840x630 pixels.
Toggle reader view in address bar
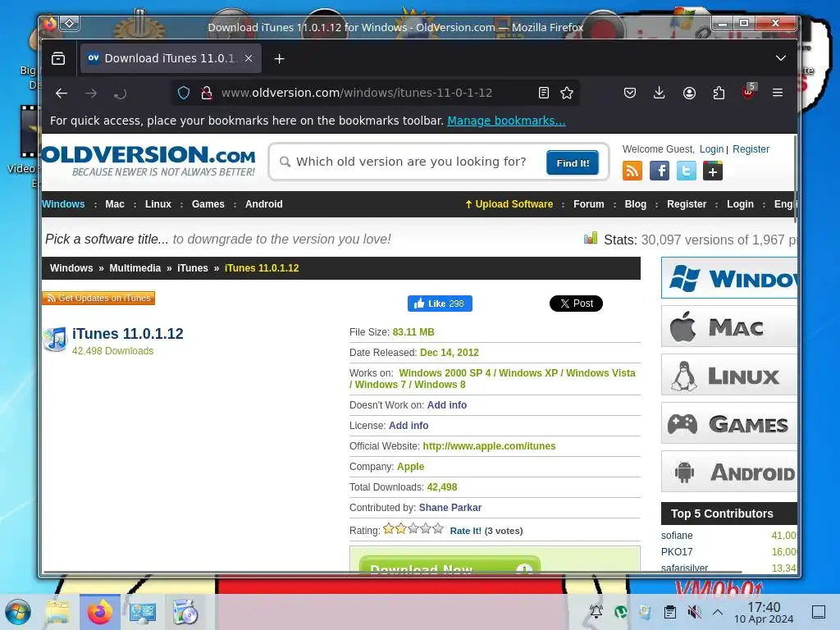click(x=544, y=93)
